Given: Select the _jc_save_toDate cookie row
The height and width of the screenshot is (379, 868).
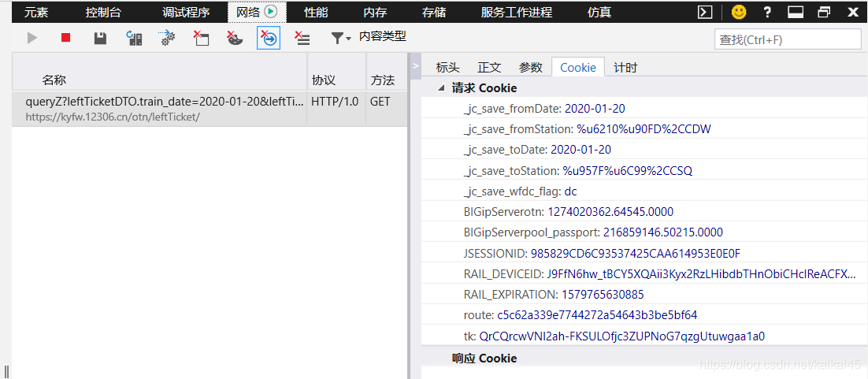Looking at the screenshot, I should click(644, 150).
